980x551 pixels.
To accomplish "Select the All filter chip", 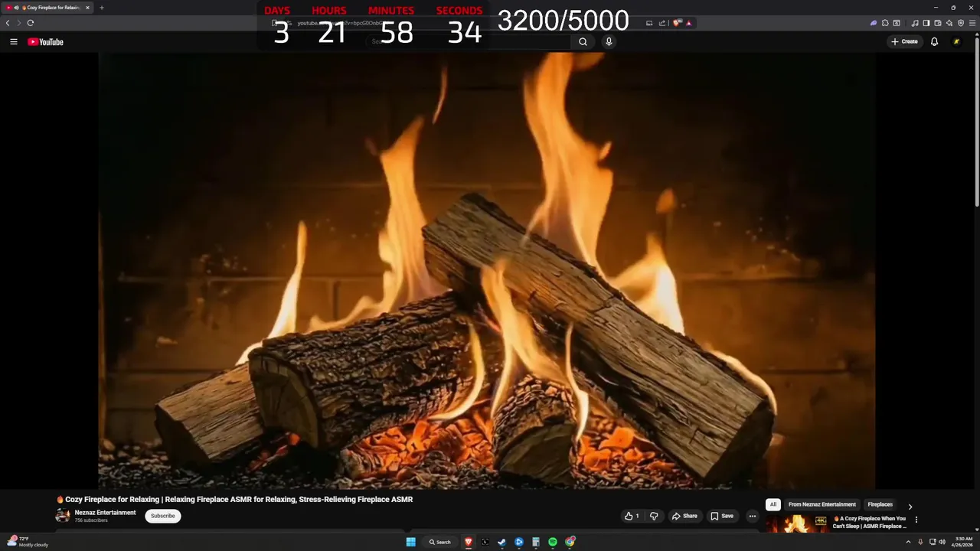I will pyautogui.click(x=773, y=504).
